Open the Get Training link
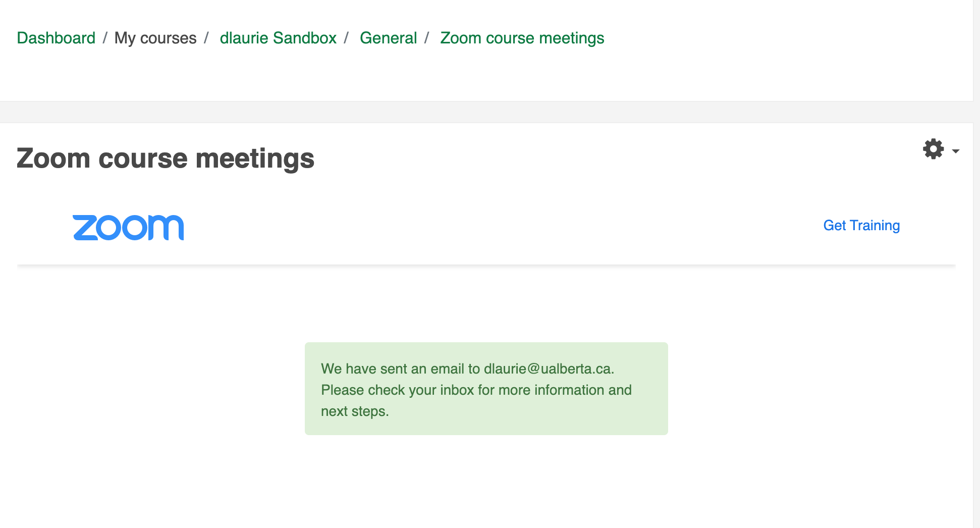Viewport: 980px width, 528px height. tap(861, 225)
